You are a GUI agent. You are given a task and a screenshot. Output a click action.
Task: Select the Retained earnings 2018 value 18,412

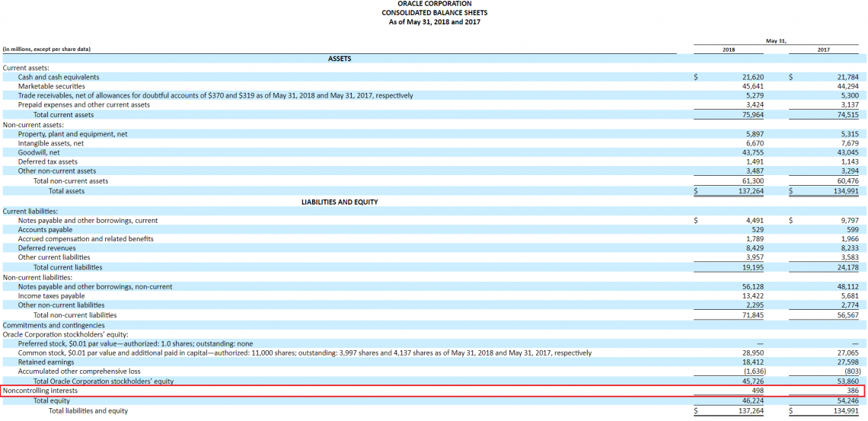(x=752, y=362)
